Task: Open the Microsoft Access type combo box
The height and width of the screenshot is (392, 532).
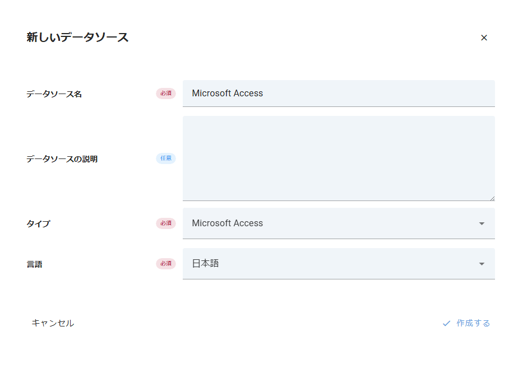Action: point(331,223)
